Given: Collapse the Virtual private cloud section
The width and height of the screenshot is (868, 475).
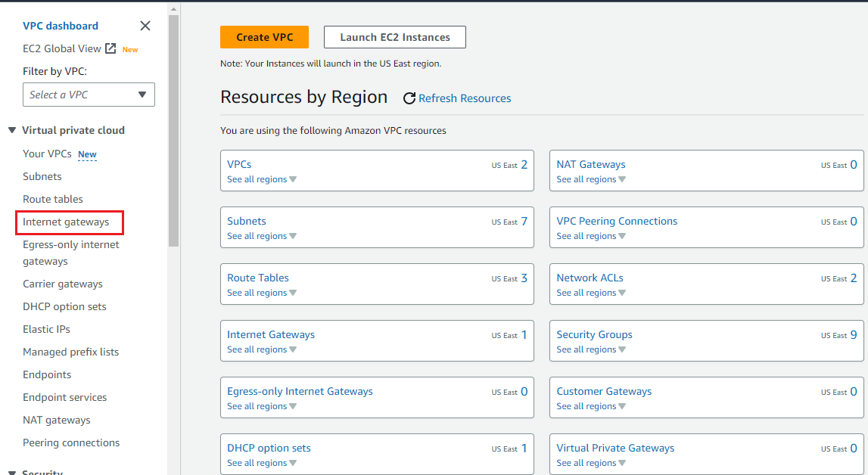Looking at the screenshot, I should [11, 131].
